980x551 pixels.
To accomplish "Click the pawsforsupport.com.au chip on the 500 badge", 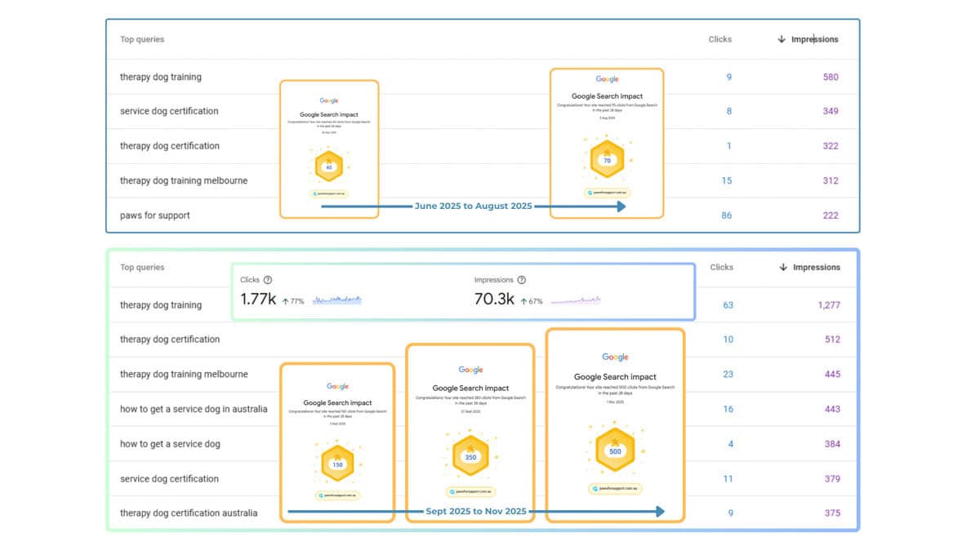I will (x=615, y=487).
